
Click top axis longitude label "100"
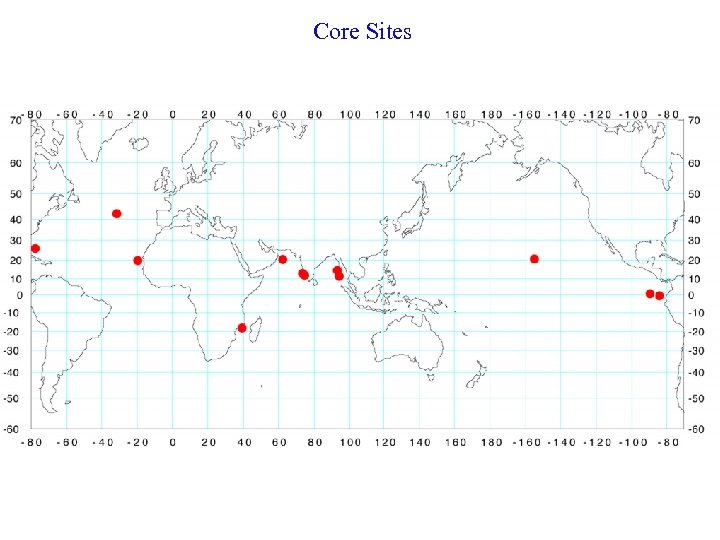350,114
